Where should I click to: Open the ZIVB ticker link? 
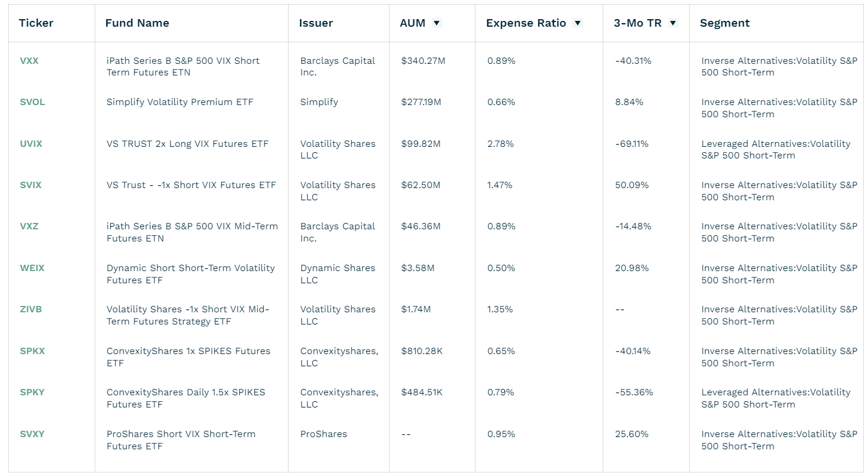click(31, 309)
